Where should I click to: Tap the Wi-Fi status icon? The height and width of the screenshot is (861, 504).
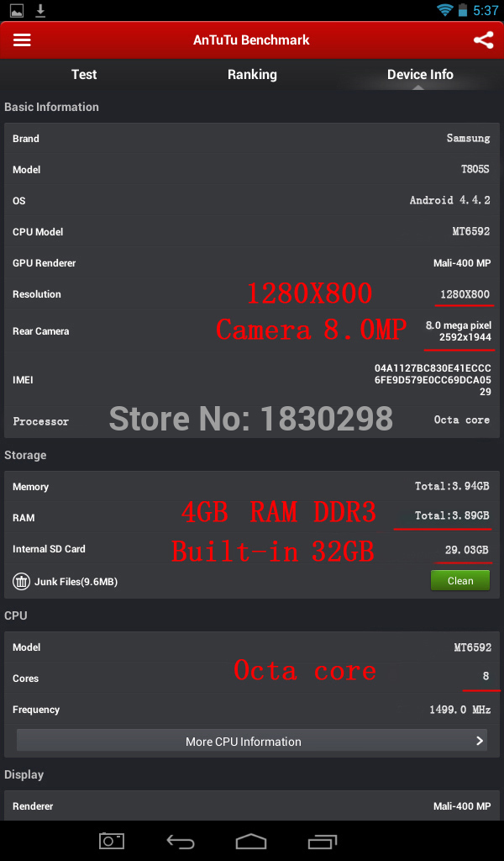444,10
